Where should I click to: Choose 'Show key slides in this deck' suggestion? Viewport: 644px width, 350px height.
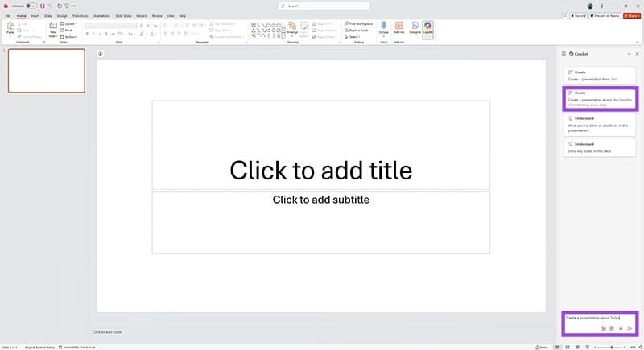pos(600,147)
